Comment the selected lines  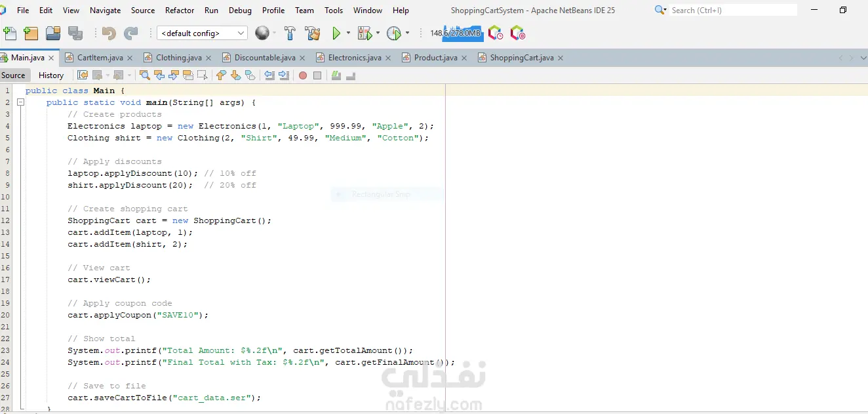[x=336, y=75]
